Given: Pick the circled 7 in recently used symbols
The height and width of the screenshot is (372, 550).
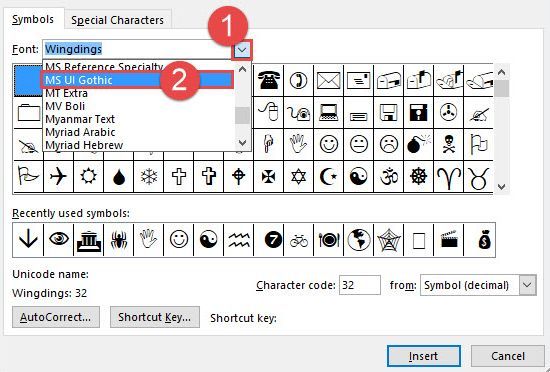Looking at the screenshot, I should coord(273,240).
